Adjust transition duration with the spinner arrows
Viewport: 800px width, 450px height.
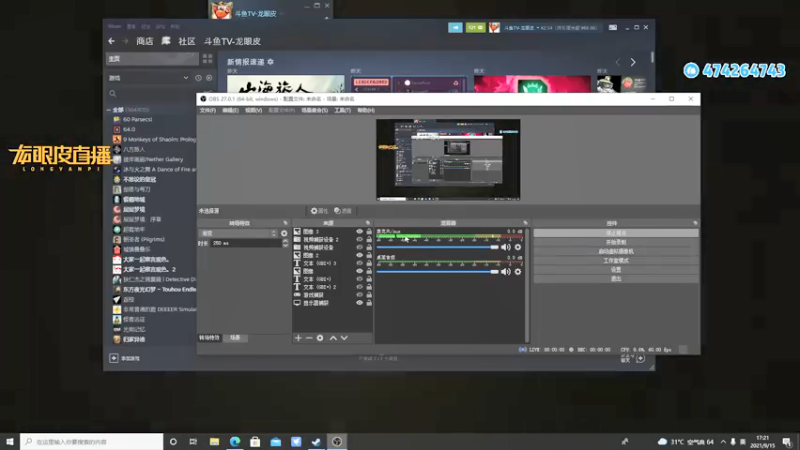tap(285, 243)
